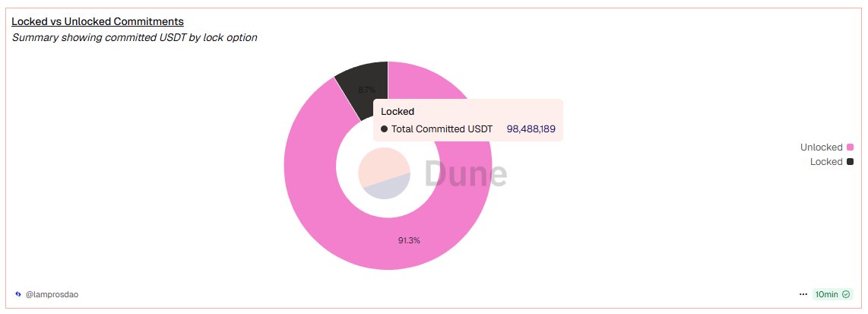Click the lamprosdao avatar icon
The image size is (868, 314).
[18, 293]
